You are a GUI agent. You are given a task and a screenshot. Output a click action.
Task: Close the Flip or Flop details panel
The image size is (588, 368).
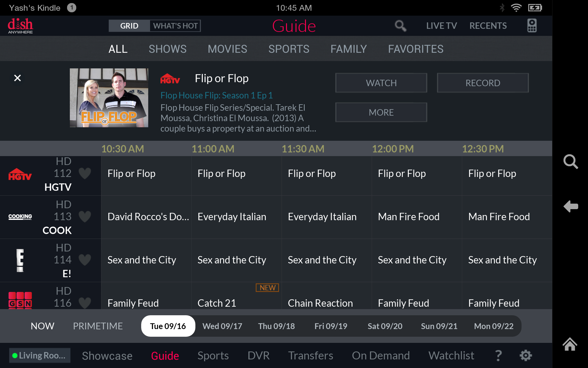(17, 78)
